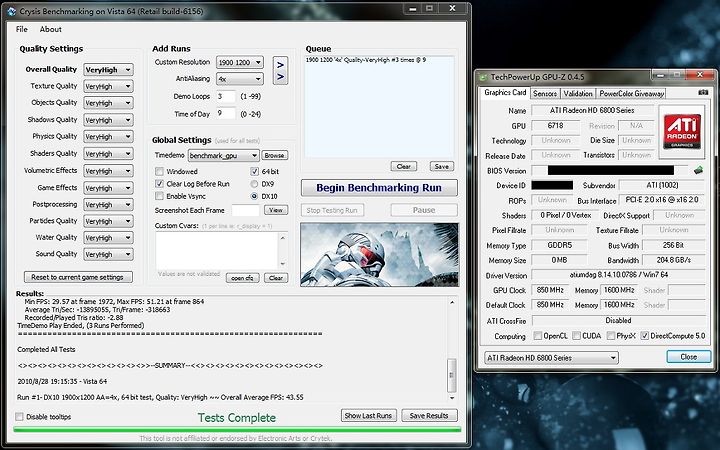Screen dimensions: 720x450
Task: Click the Browse button for Timedemo
Action: (274, 155)
